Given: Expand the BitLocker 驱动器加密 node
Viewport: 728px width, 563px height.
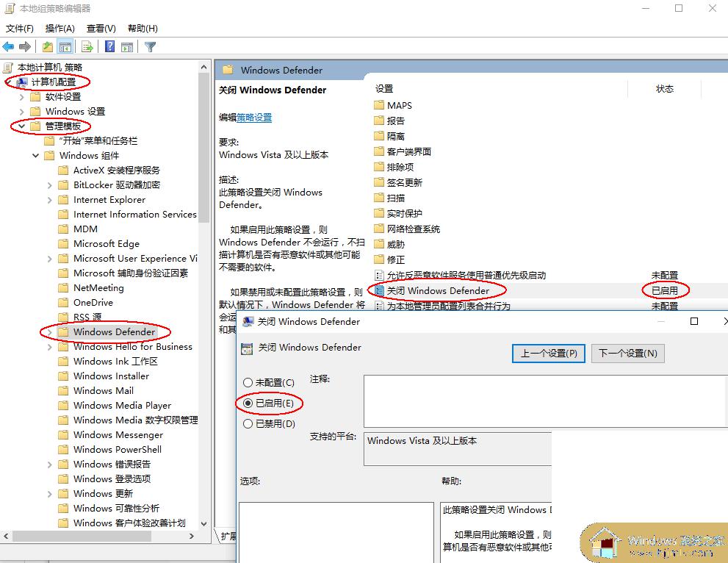Looking at the screenshot, I should coord(49,185).
